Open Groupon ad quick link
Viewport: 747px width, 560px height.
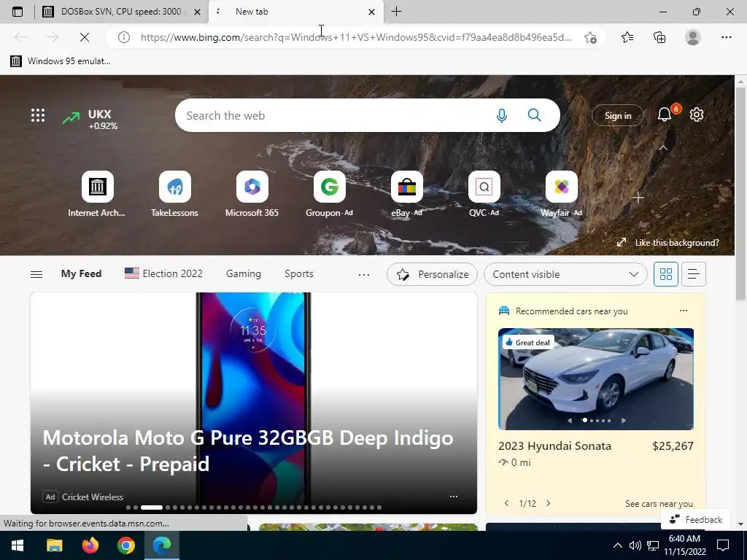click(329, 194)
